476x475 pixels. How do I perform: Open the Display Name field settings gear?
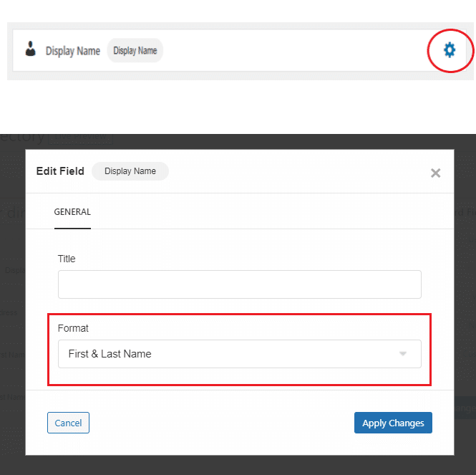point(450,50)
